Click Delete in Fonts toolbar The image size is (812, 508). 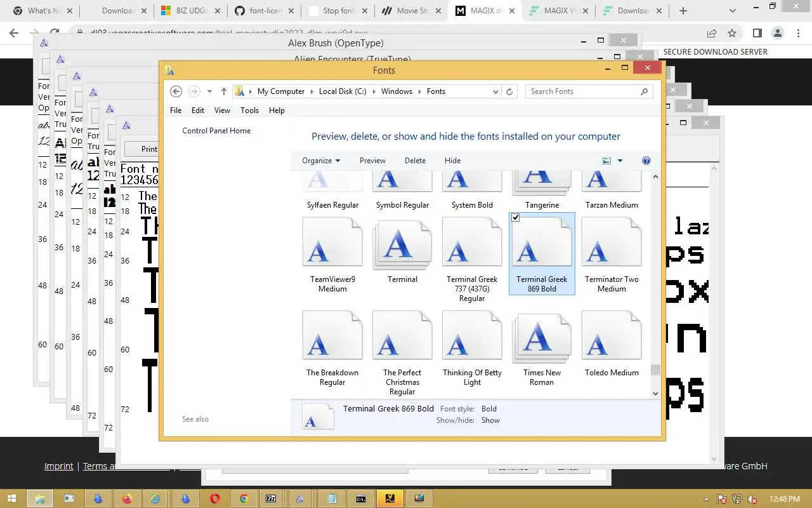coord(415,161)
